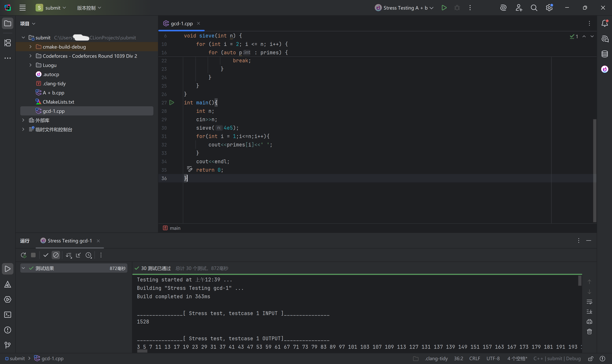Click the green Run button in top toolbar

[x=444, y=8]
